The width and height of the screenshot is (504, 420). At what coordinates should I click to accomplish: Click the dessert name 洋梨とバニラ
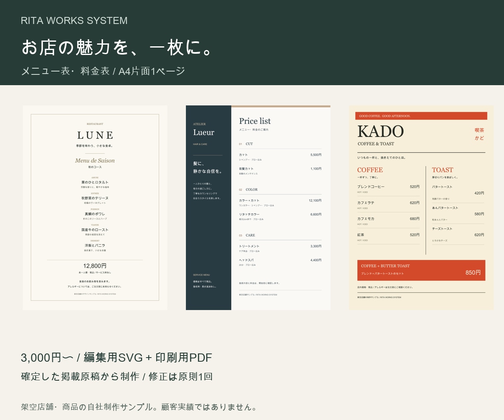tap(95, 246)
